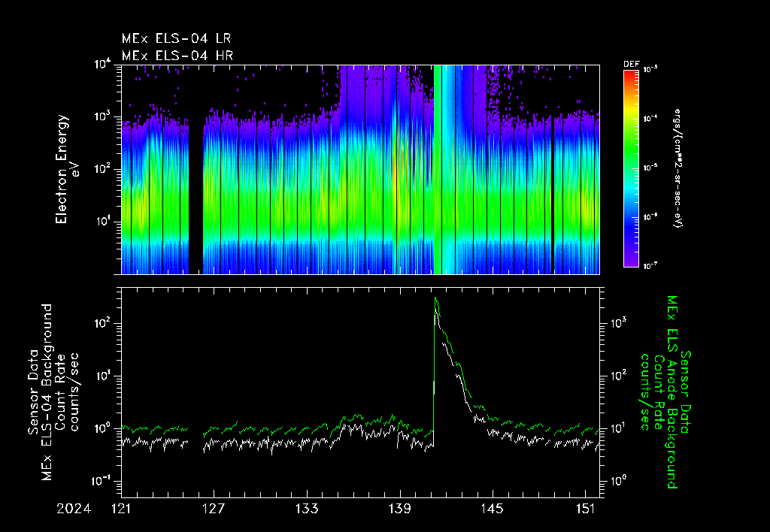The width and height of the screenshot is (770, 532).
Task: Click the x-axis tick label 139
Action: coord(400,509)
